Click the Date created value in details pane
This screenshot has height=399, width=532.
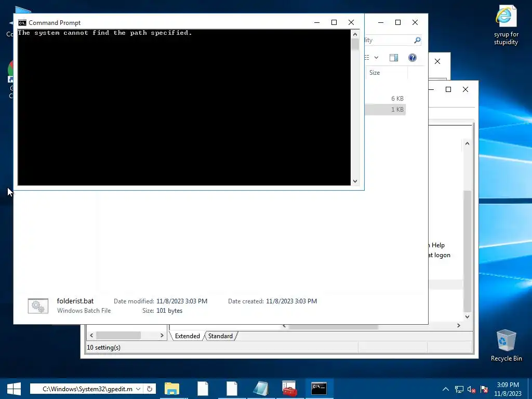pyautogui.click(x=291, y=301)
